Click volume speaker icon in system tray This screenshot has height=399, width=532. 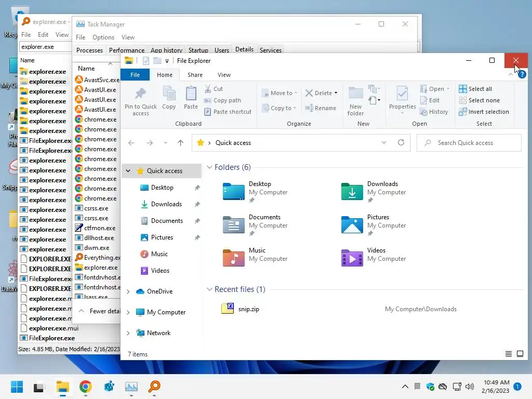click(x=470, y=387)
